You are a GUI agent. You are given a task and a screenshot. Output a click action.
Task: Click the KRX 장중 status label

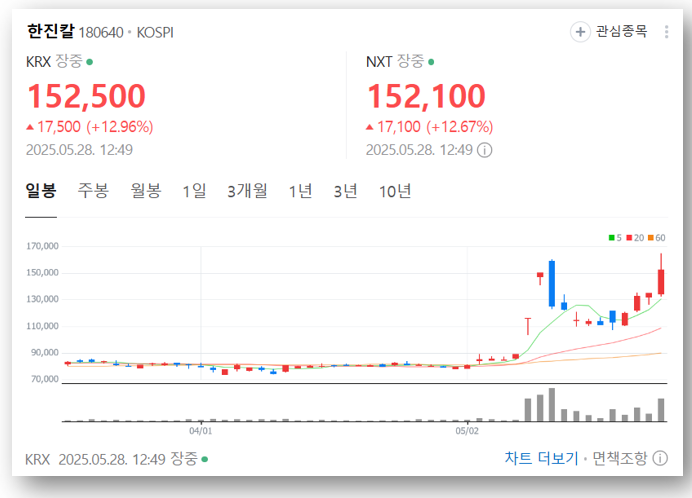[x=68, y=61]
